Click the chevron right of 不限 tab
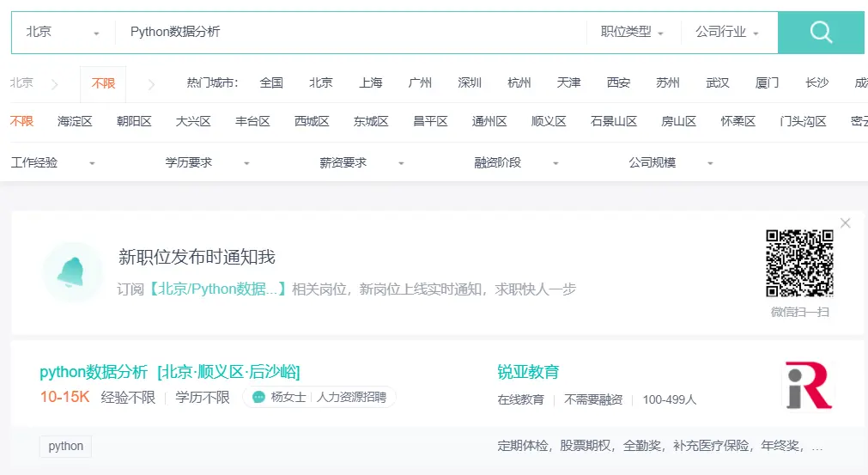 coord(151,84)
